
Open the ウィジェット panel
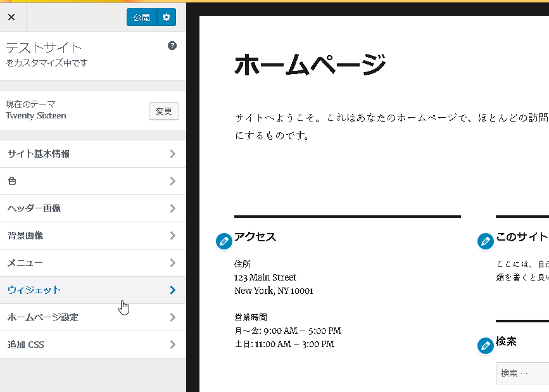pos(35,290)
